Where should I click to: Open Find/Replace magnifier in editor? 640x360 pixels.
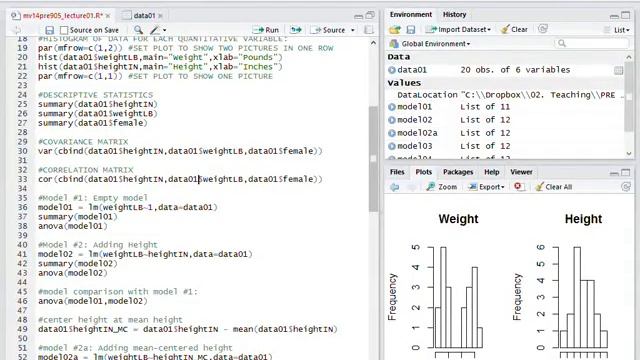[x=138, y=30]
